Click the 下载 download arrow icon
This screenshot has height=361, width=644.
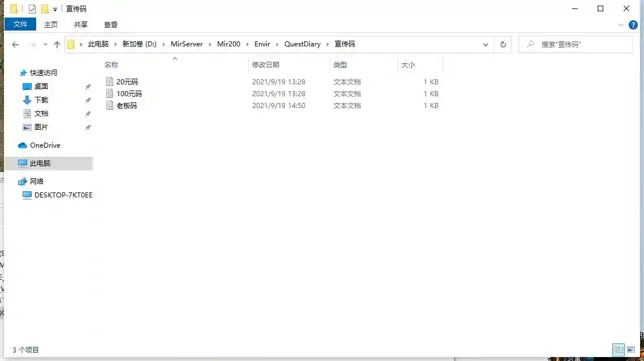pos(27,100)
